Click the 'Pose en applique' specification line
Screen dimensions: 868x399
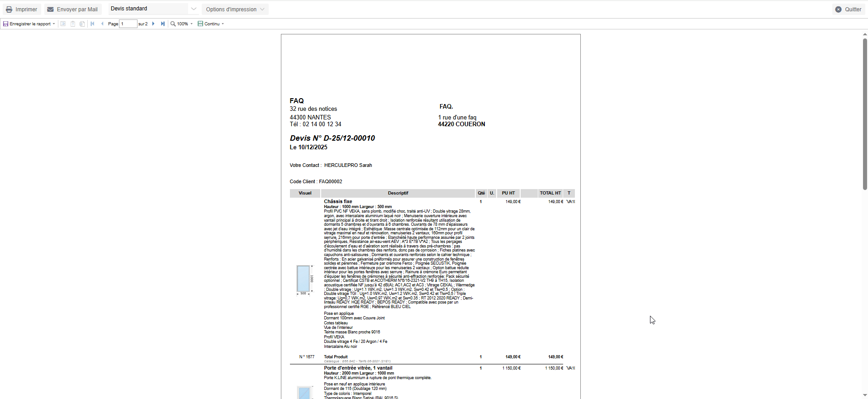(339, 313)
